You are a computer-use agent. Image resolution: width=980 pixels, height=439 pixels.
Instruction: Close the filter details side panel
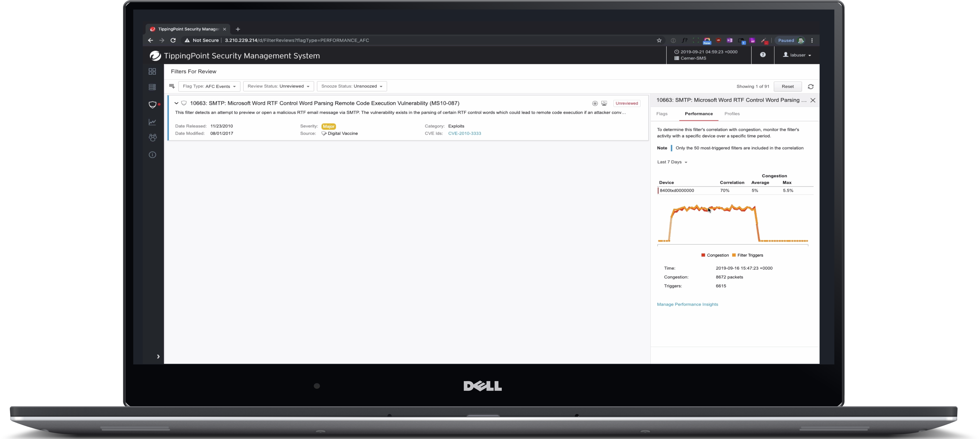813,100
